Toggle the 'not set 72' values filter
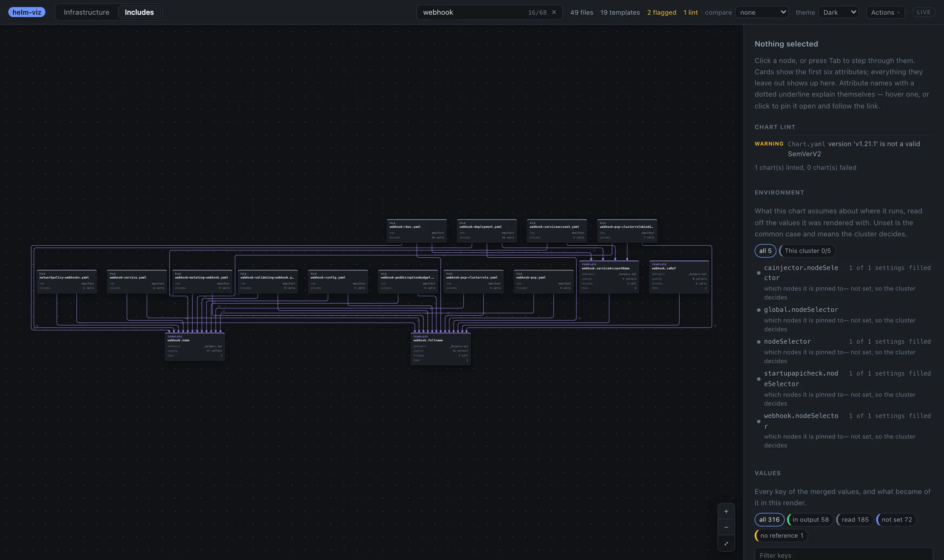The width and height of the screenshot is (944, 560). [x=896, y=520]
